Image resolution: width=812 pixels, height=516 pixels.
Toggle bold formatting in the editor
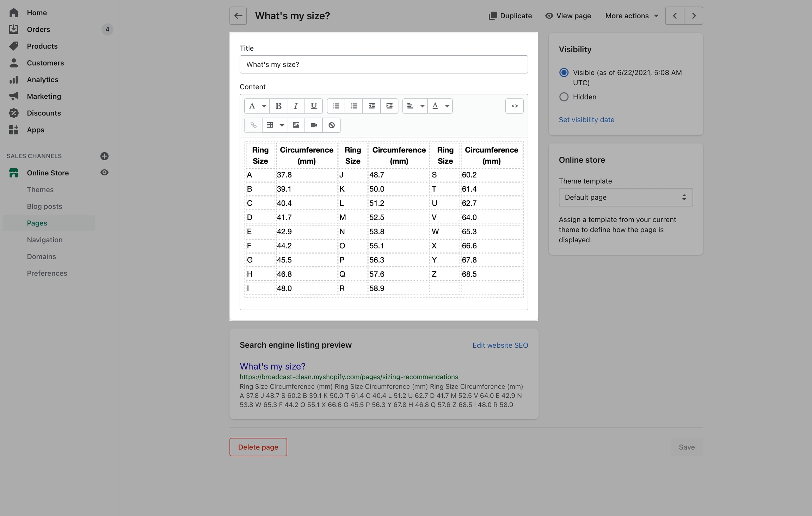(x=278, y=106)
